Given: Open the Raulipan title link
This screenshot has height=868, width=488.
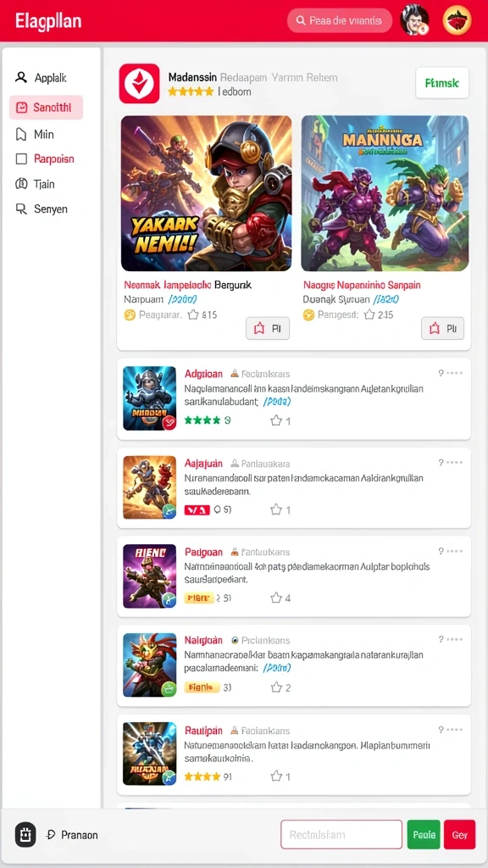Looking at the screenshot, I should (203, 730).
